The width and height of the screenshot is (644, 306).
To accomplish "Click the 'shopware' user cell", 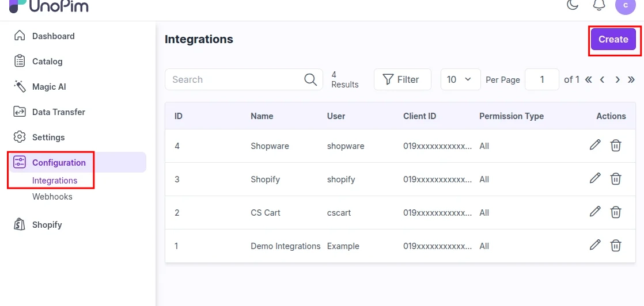I will coord(346,146).
